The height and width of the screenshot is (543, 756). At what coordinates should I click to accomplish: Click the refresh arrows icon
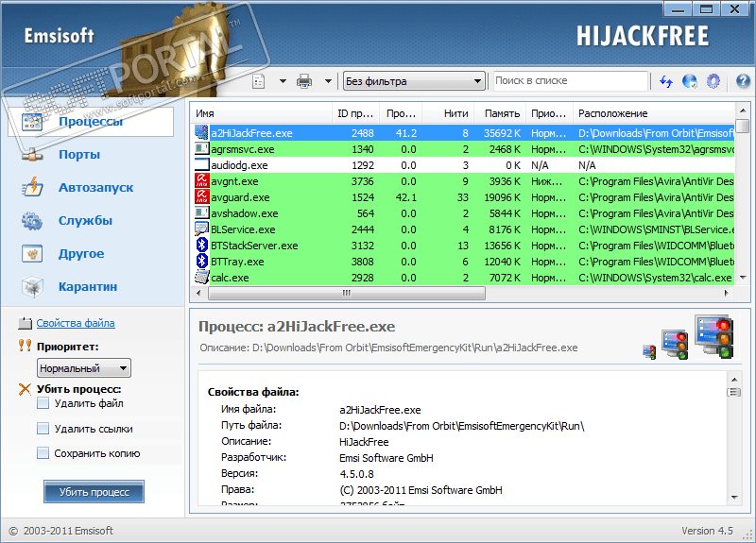point(666,81)
